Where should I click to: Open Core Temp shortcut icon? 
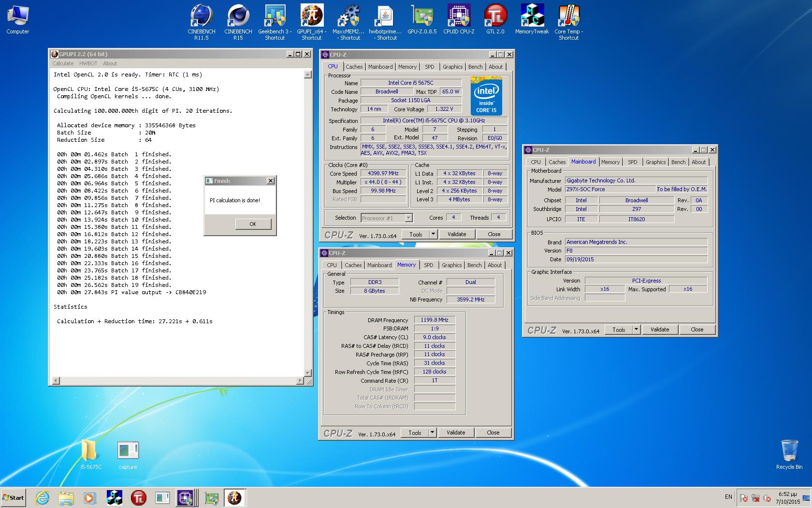click(569, 22)
